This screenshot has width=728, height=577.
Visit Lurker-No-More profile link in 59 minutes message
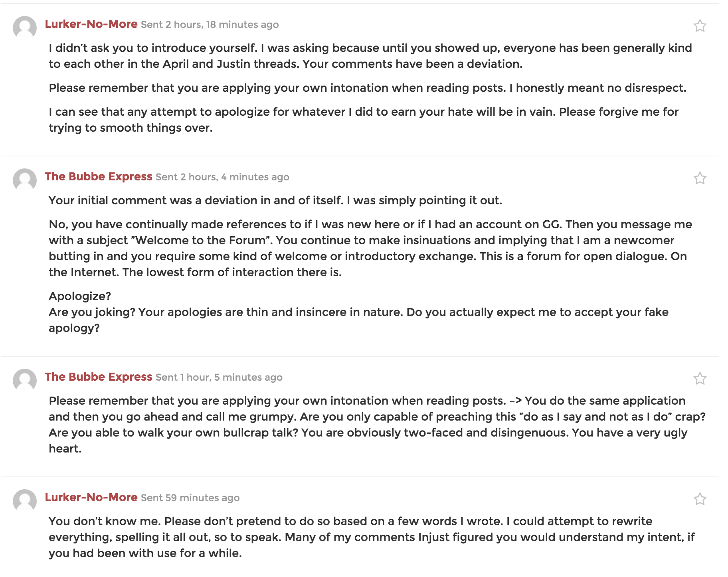click(91, 498)
